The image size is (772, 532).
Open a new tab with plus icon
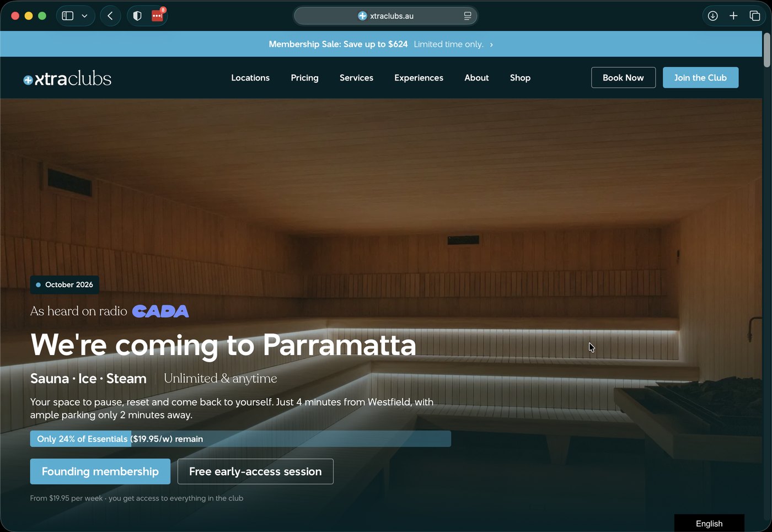pos(733,16)
